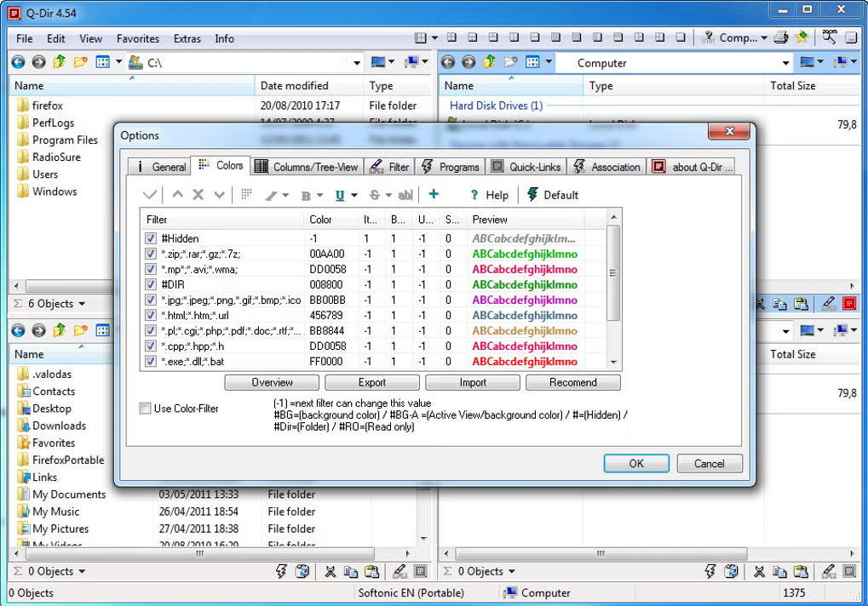The height and width of the screenshot is (606, 868).
Task: Click the red square icon beside the Options dialog
Action: click(849, 303)
